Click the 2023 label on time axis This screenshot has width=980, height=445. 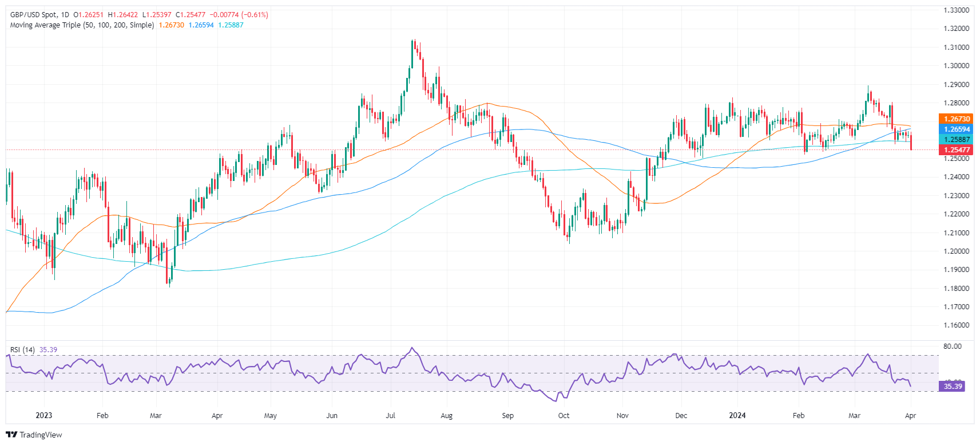point(43,416)
